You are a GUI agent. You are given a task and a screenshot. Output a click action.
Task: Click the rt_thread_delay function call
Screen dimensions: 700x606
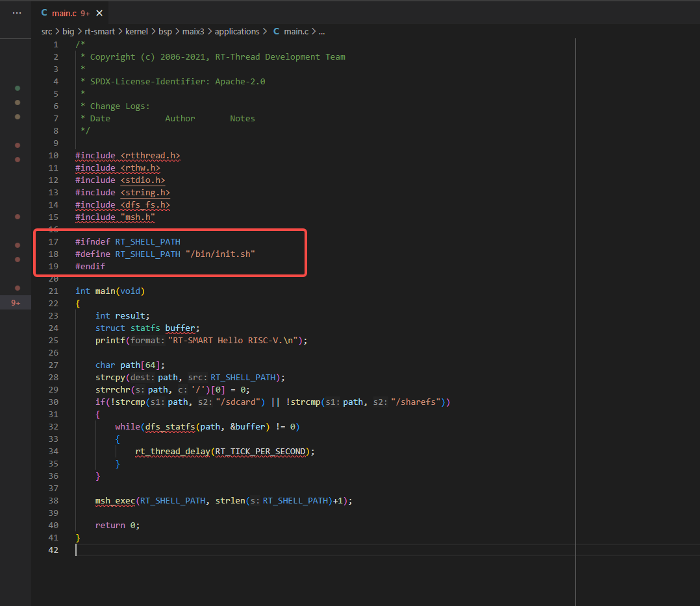173,452
